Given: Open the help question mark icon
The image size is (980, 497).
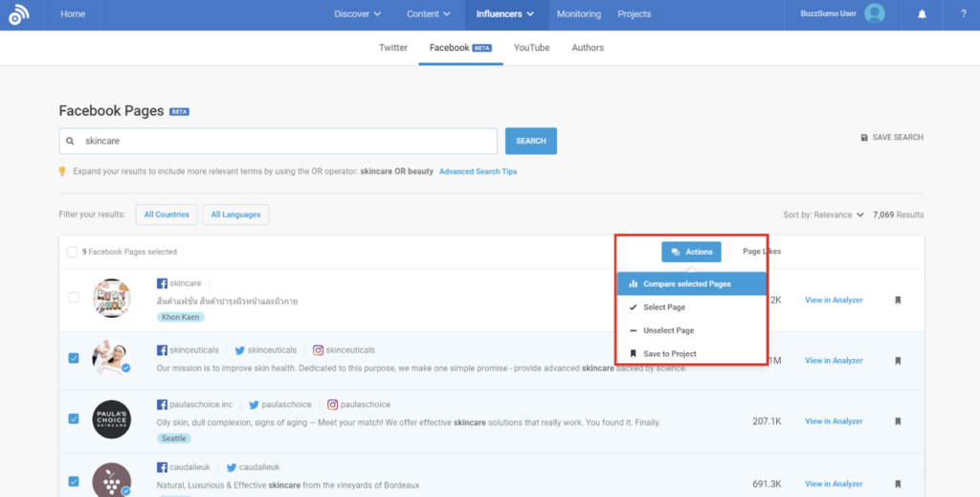Looking at the screenshot, I should [963, 14].
